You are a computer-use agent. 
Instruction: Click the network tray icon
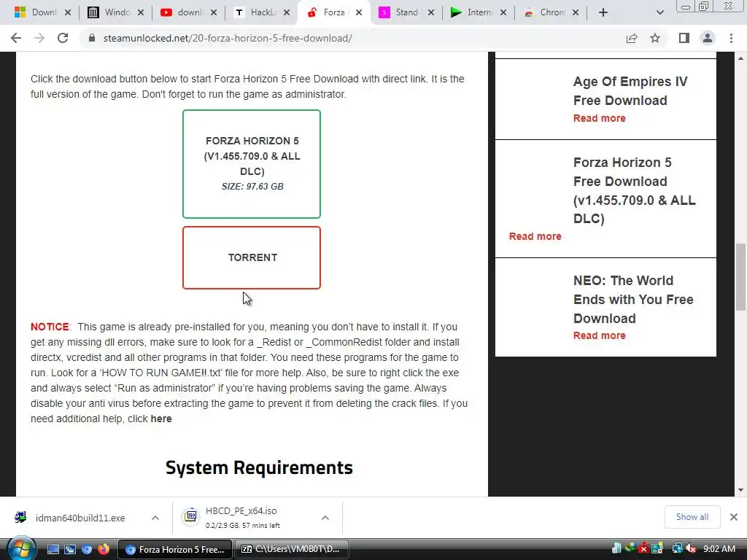[676, 549]
